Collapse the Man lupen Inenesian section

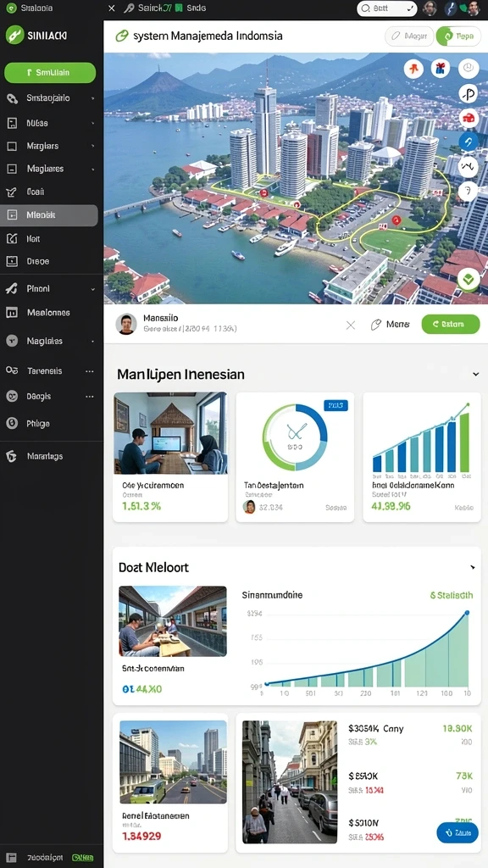click(476, 374)
